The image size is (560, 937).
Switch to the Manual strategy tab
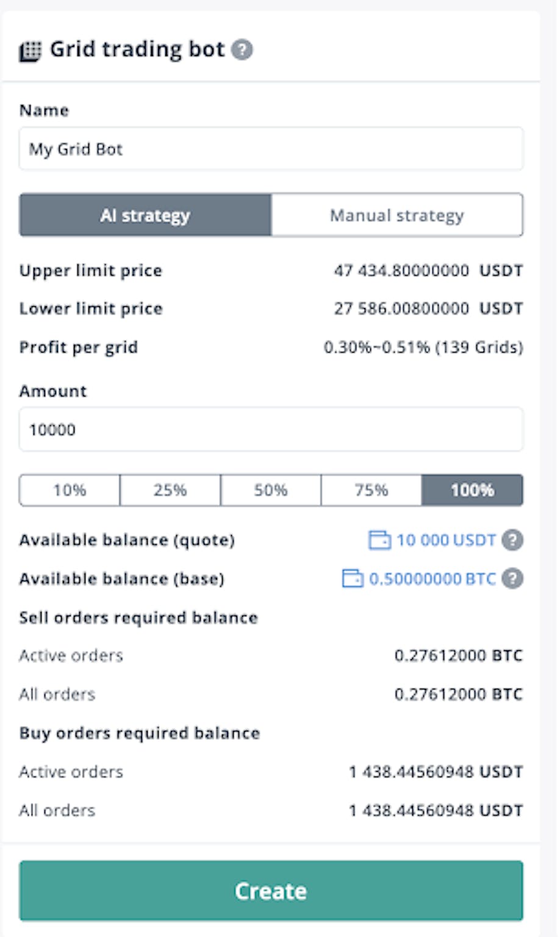pyautogui.click(x=397, y=215)
